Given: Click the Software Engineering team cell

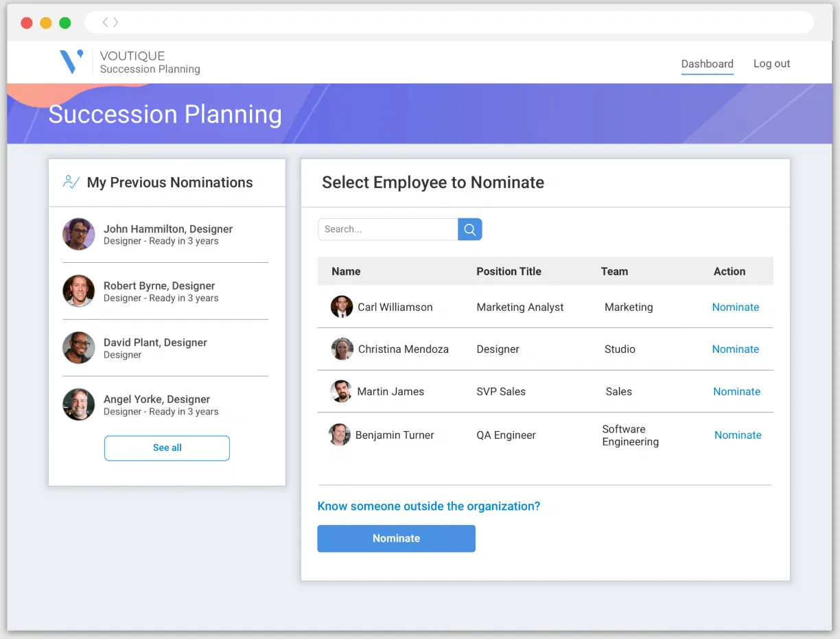Looking at the screenshot, I should pyautogui.click(x=631, y=435).
